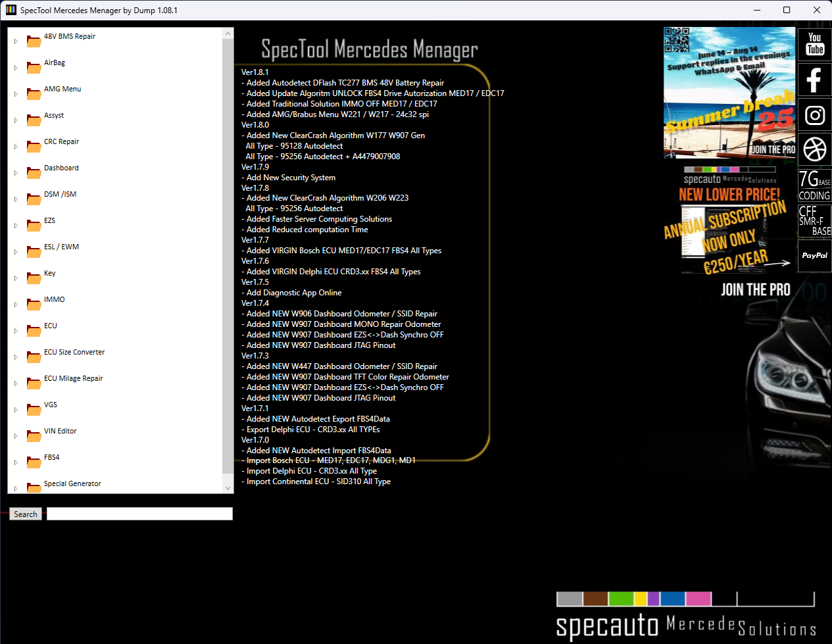Expand the Special Generator node
Image resolution: width=832 pixels, height=644 pixels.
[16, 489]
